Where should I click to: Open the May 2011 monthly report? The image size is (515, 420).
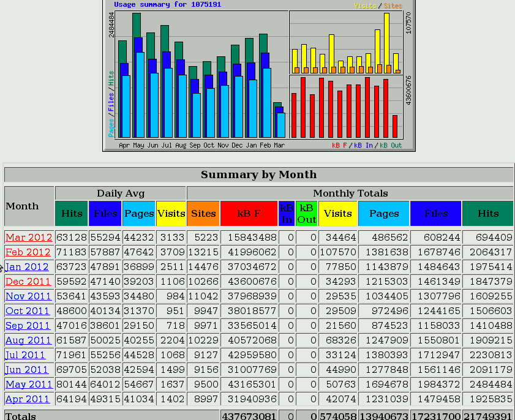(29, 384)
